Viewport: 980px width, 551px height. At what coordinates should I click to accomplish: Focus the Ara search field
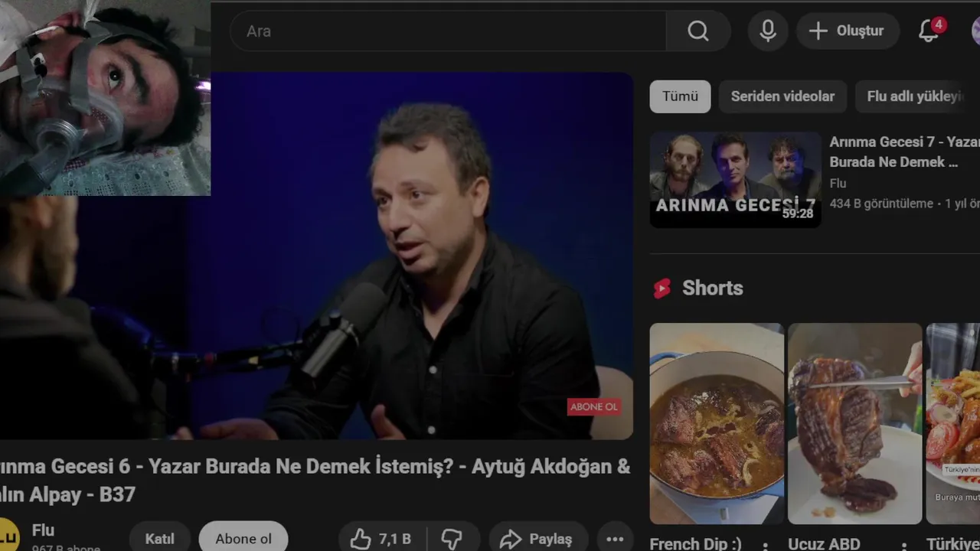click(x=448, y=31)
